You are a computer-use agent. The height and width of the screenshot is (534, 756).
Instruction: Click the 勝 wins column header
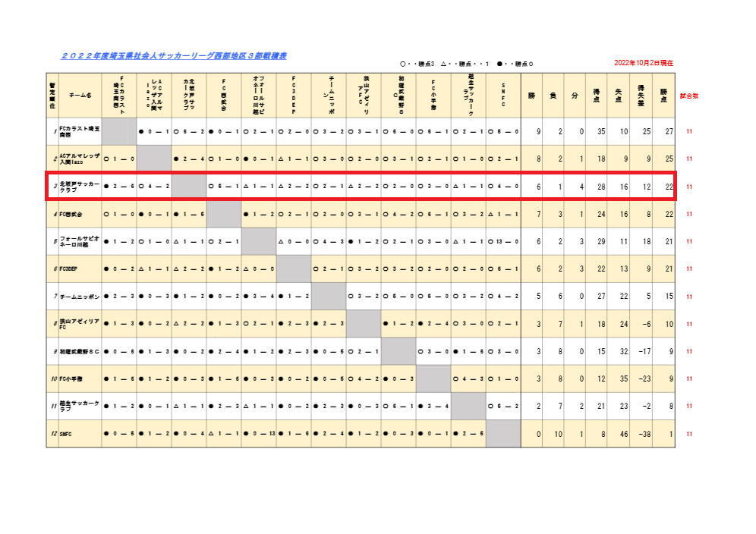coord(532,96)
